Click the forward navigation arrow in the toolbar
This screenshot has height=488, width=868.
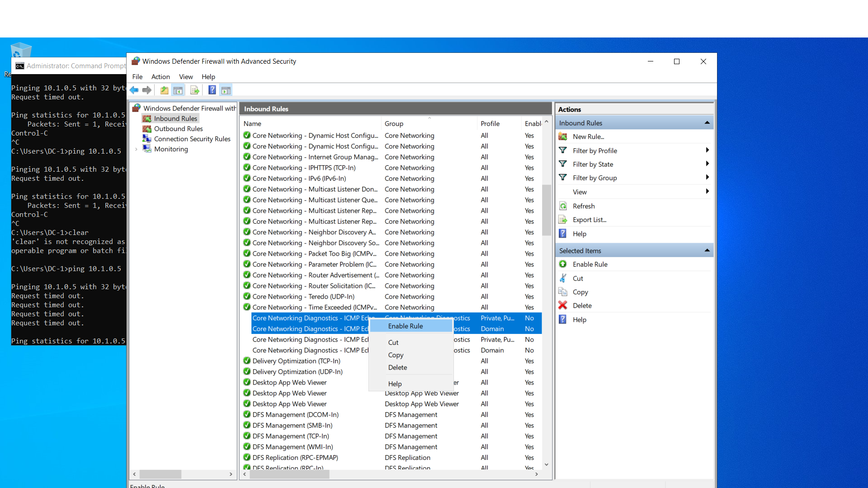pos(146,90)
